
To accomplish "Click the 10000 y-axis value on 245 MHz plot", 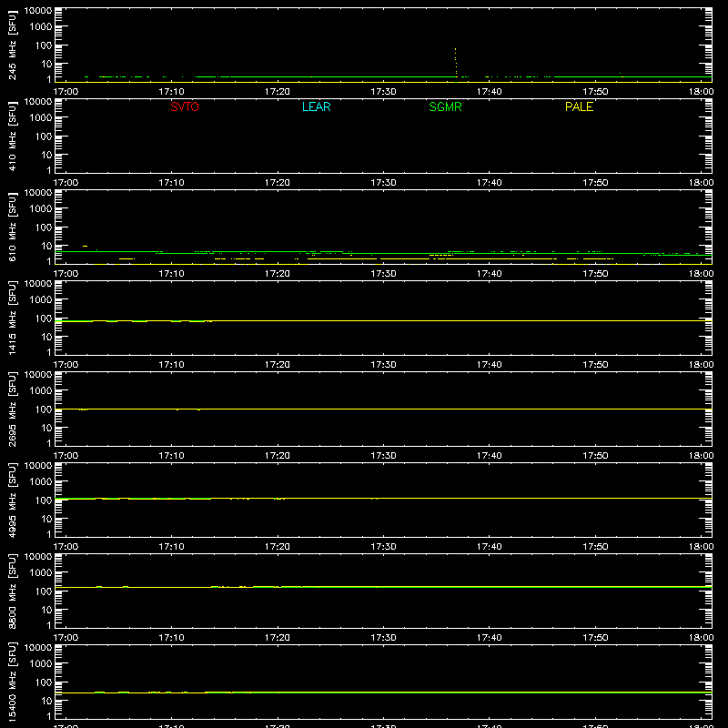I will [38, 11].
